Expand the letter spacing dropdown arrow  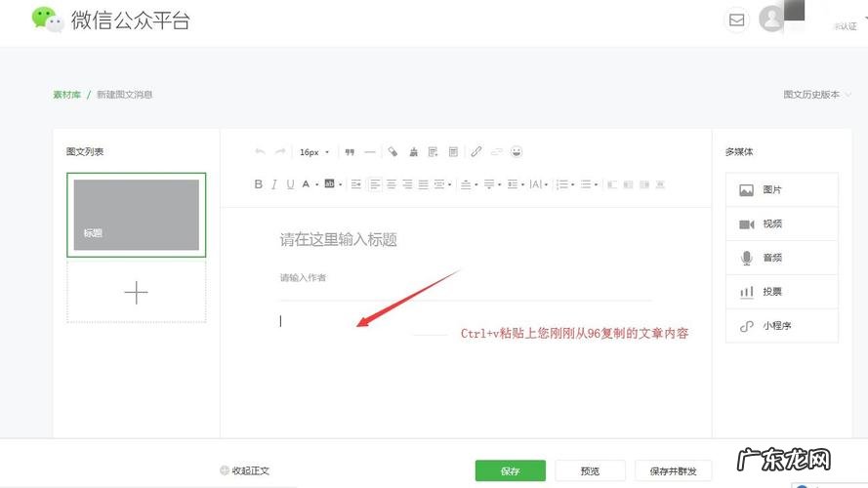coord(547,184)
